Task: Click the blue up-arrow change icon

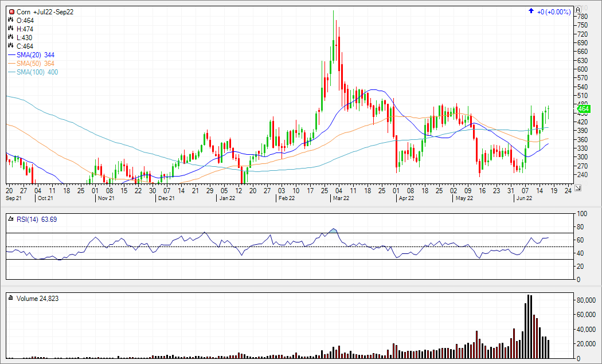Action: (x=531, y=11)
